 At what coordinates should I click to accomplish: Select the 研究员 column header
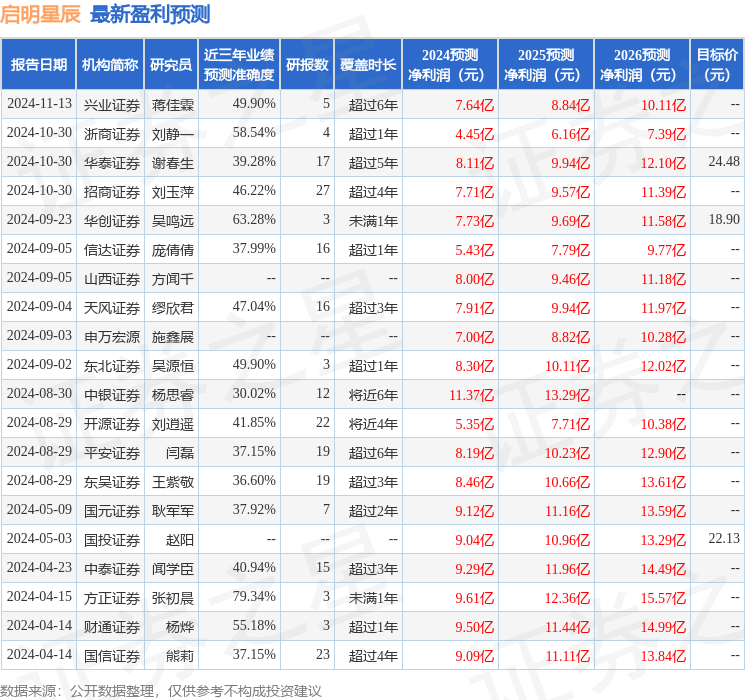171,65
